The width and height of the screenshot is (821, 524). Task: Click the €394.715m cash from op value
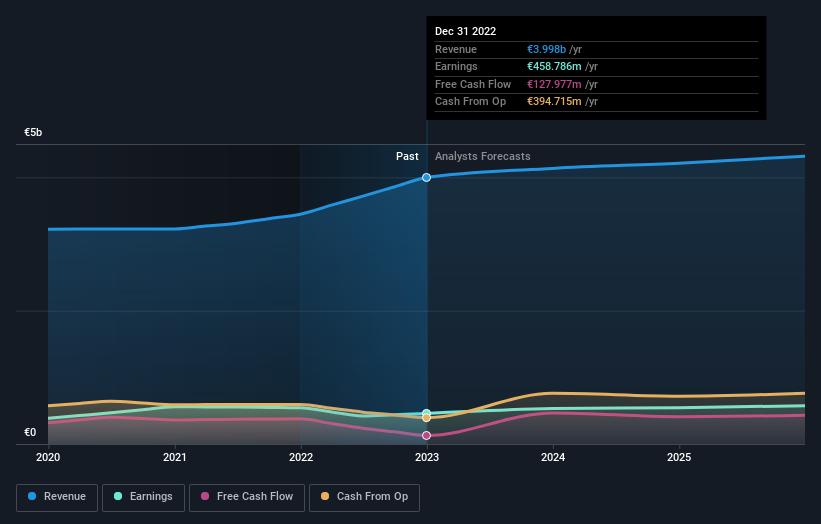[x=554, y=102]
